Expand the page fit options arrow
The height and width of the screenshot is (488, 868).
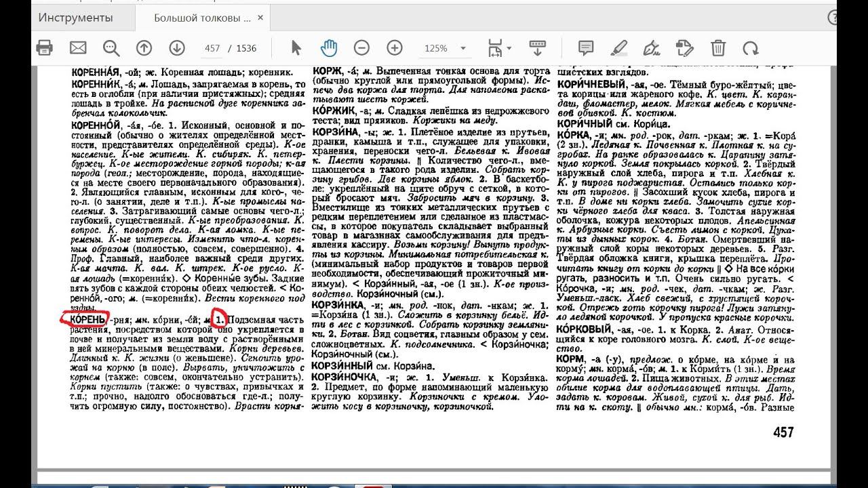tap(510, 48)
